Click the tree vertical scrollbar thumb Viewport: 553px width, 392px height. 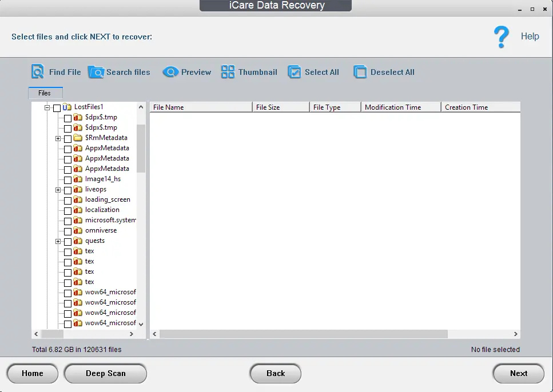click(x=141, y=149)
